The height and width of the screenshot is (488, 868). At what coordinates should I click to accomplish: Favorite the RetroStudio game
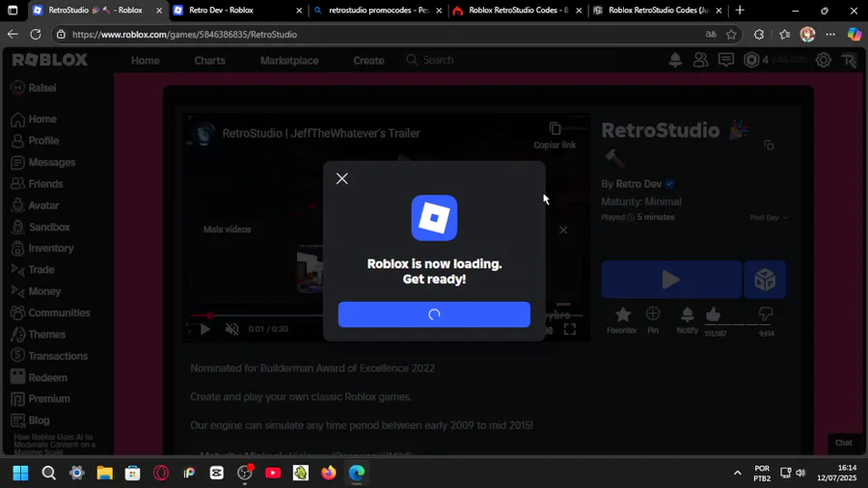point(622,320)
